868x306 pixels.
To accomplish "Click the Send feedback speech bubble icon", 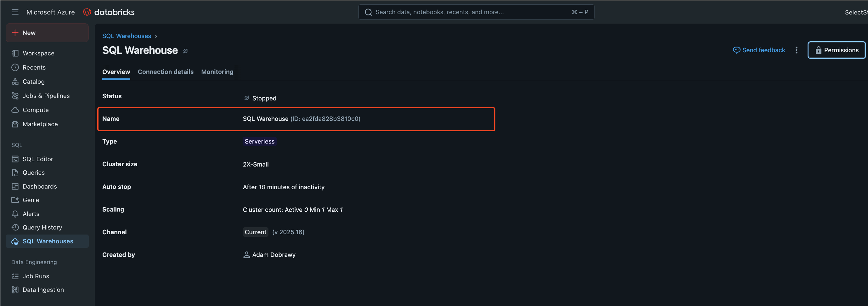I will (x=736, y=50).
